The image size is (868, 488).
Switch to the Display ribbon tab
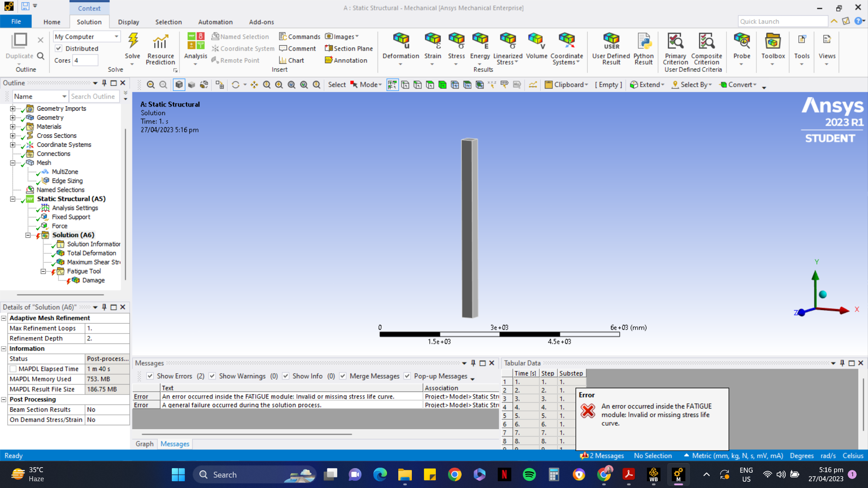[x=128, y=22]
